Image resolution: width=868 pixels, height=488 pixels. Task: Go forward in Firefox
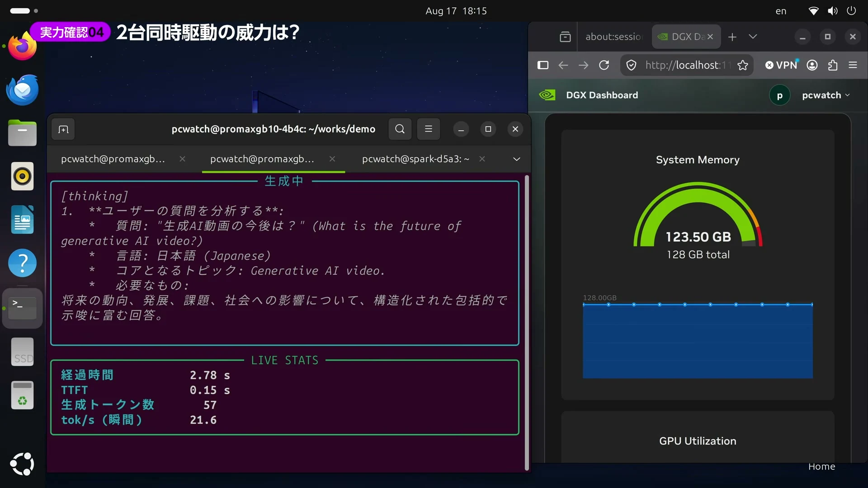(x=583, y=65)
